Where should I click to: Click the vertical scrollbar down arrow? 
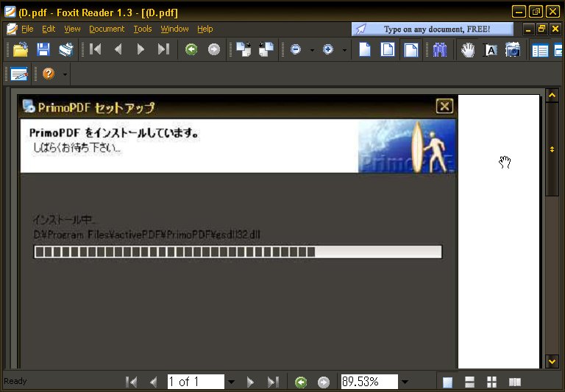[552, 361]
